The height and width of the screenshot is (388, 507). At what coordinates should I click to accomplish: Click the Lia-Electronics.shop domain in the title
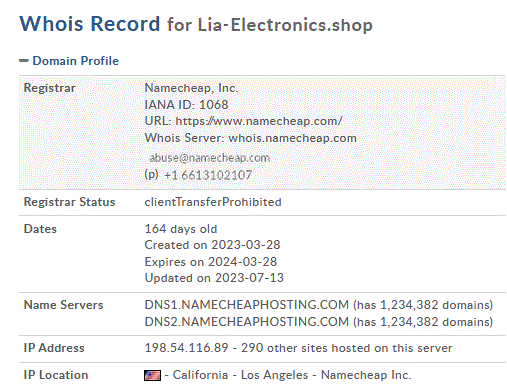(285, 25)
